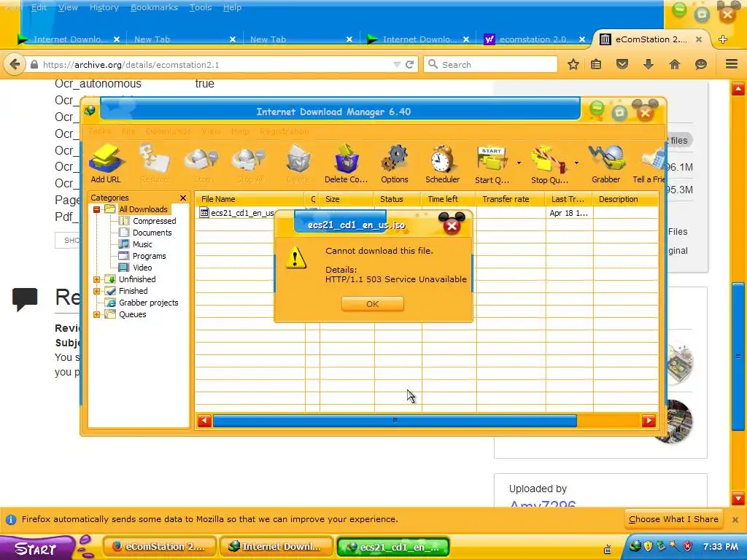
Task: Open the Pocket icon in Firefox toolbar
Action: [622, 64]
